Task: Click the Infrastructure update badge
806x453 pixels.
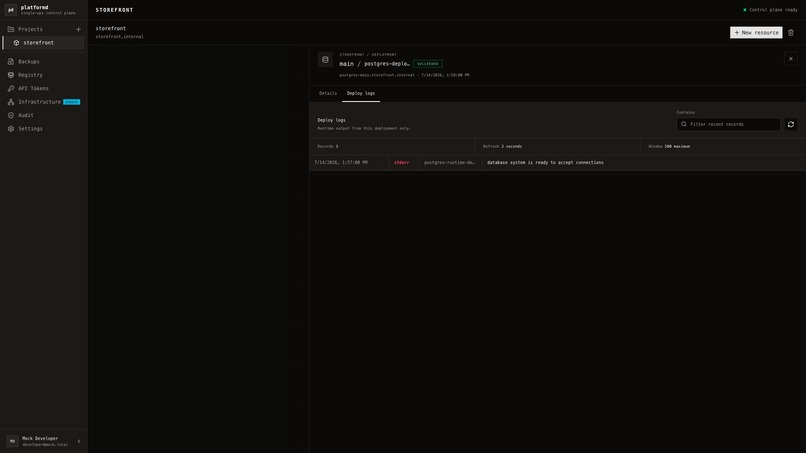Action: coord(71,102)
